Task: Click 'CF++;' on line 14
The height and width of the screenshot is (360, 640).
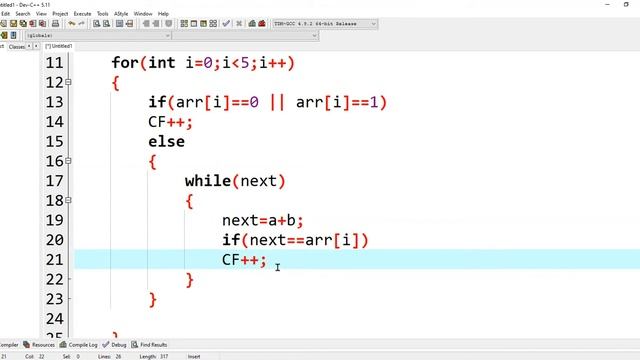Action: click(x=170, y=122)
